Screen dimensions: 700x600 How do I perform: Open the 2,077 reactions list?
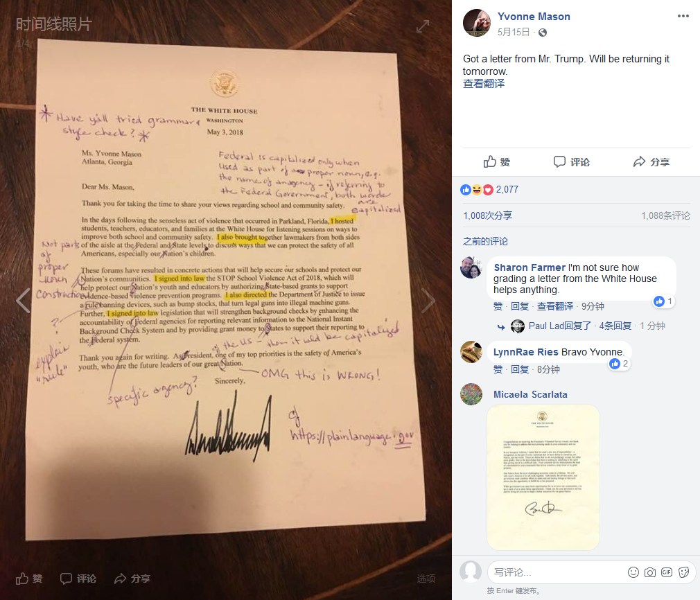pyautogui.click(x=507, y=189)
